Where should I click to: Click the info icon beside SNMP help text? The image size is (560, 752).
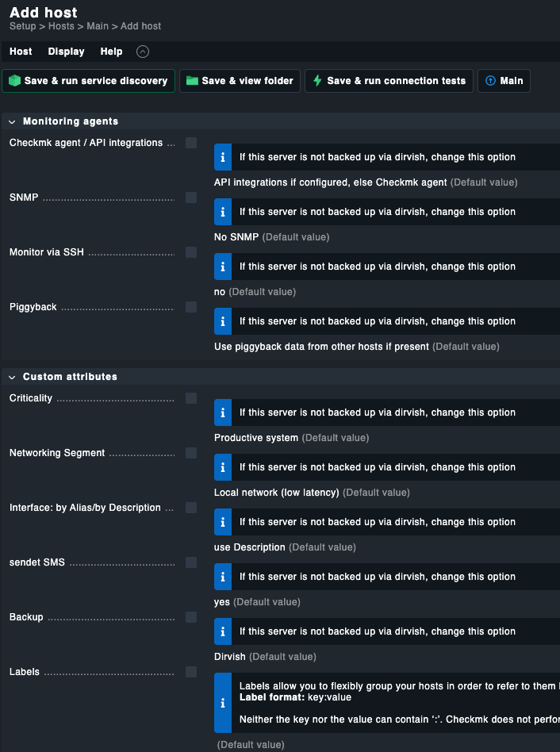tap(223, 212)
